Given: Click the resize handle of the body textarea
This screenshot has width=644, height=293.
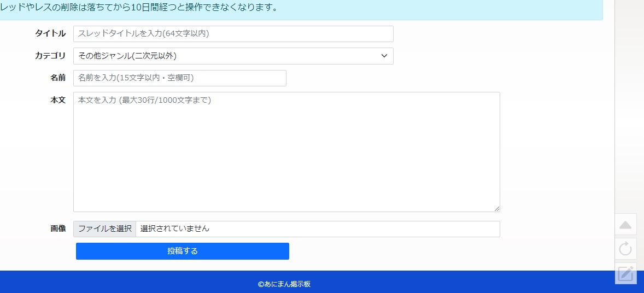Looking at the screenshot, I should (497, 209).
